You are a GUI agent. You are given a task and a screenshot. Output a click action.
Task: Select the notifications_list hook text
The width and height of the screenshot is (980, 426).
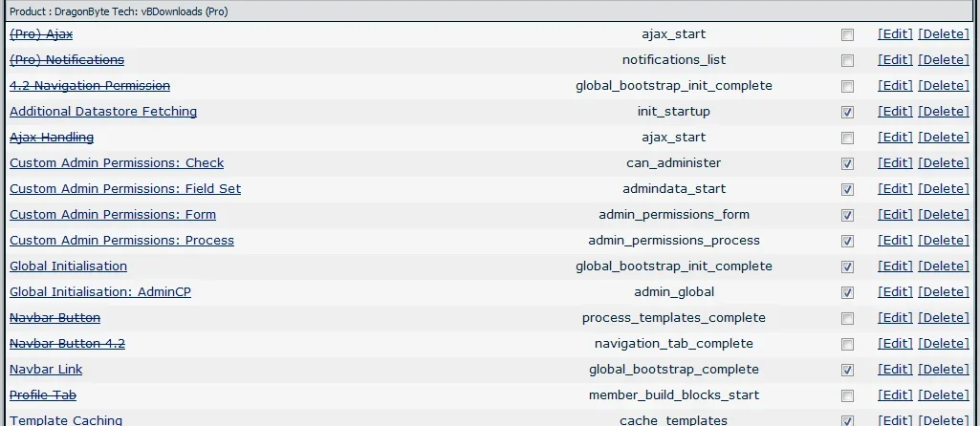(674, 60)
